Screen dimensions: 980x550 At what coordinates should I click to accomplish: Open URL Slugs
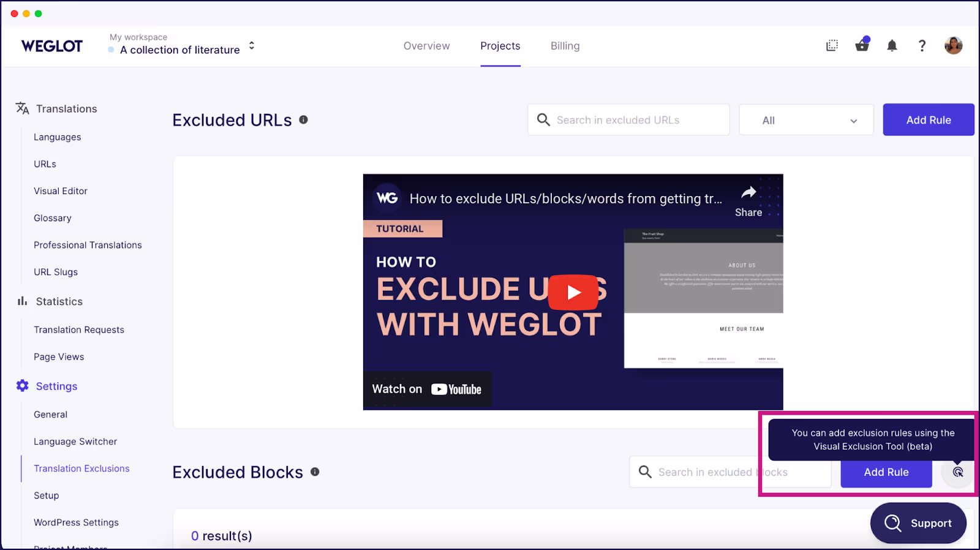56,272
